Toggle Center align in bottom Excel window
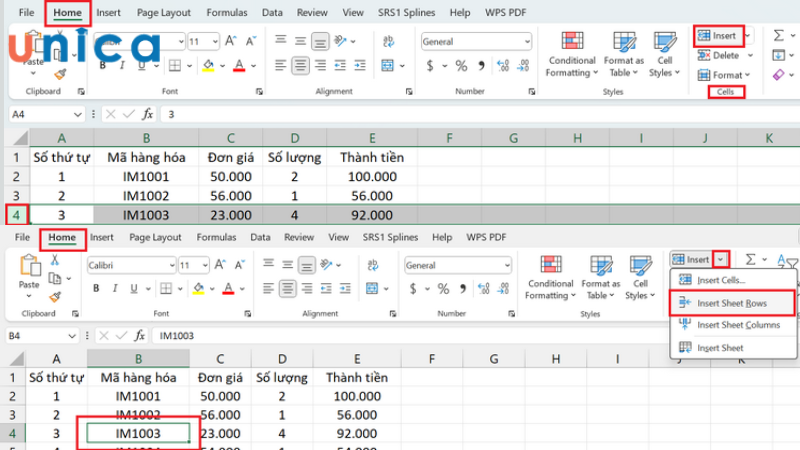This screenshot has height=450, width=800. (x=287, y=289)
